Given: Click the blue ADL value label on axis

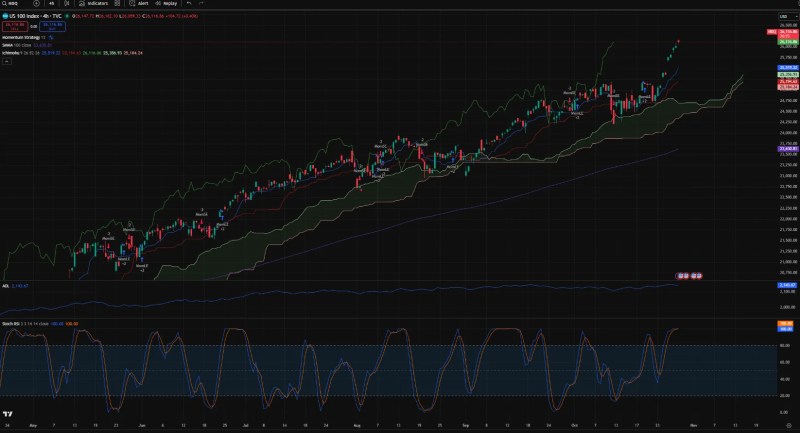Looking at the screenshot, I should point(788,285).
